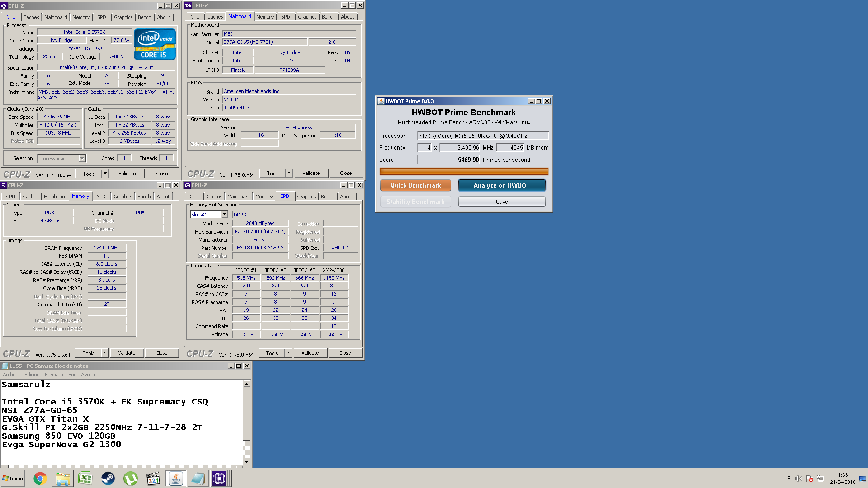Viewport: 868px width, 488px height.
Task: Open About tab in CPU-Z Mainboard window
Action: coord(348,17)
